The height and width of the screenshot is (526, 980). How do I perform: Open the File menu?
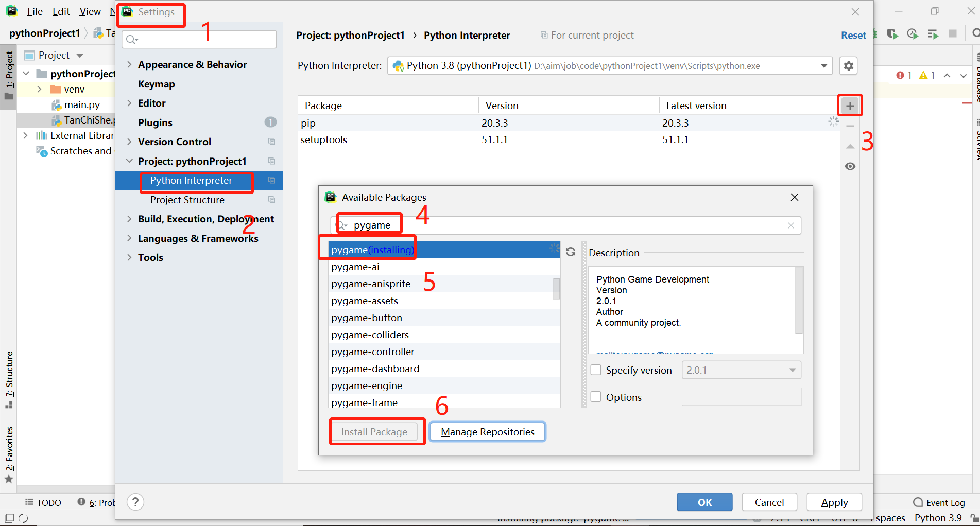pos(35,11)
